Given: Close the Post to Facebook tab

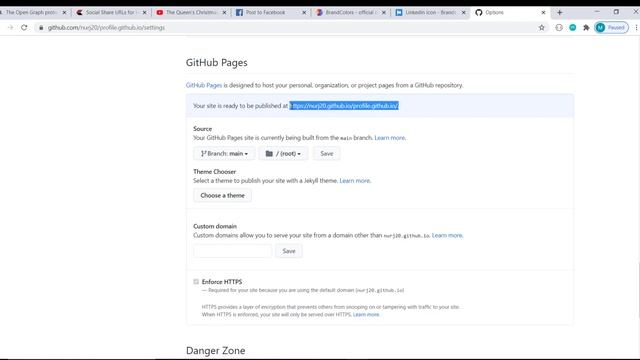Looking at the screenshot, I should tap(304, 13).
